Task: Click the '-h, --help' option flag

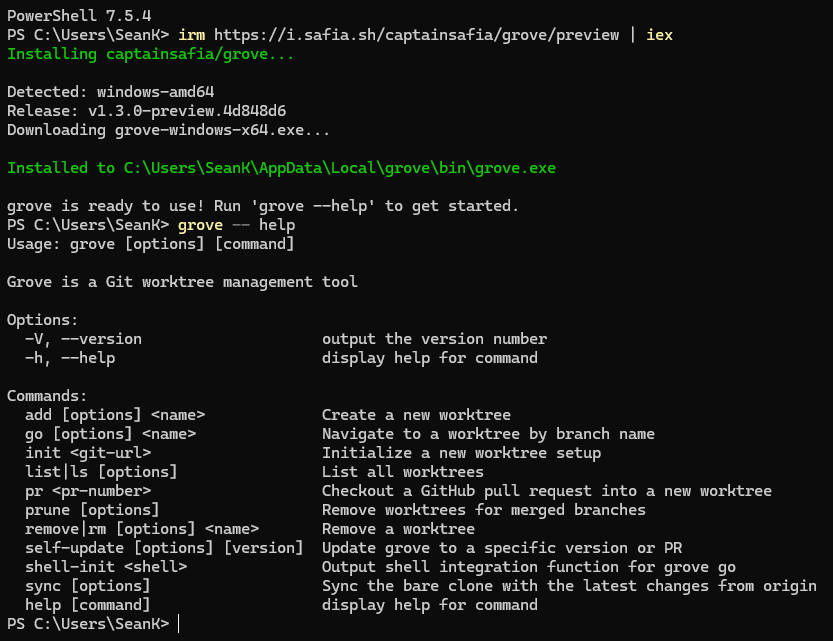Action: pyautogui.click(x=70, y=358)
